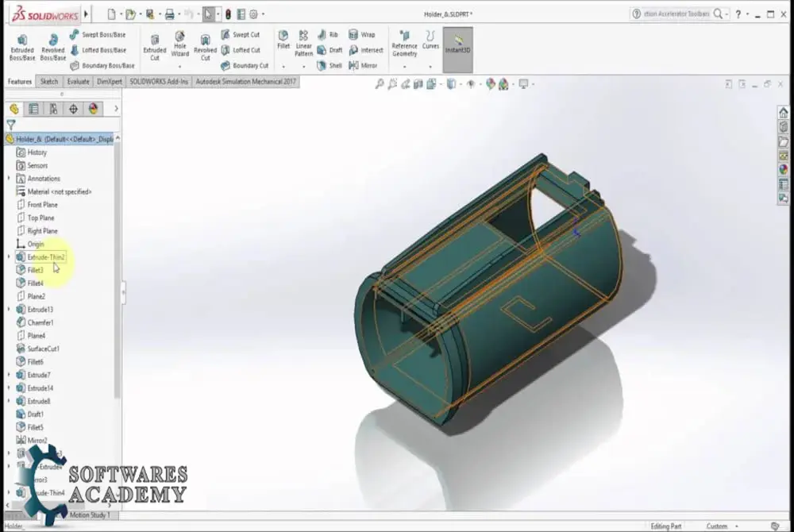The height and width of the screenshot is (532, 794).
Task: Open the Custom units dropdown in status bar
Action: tap(737, 526)
